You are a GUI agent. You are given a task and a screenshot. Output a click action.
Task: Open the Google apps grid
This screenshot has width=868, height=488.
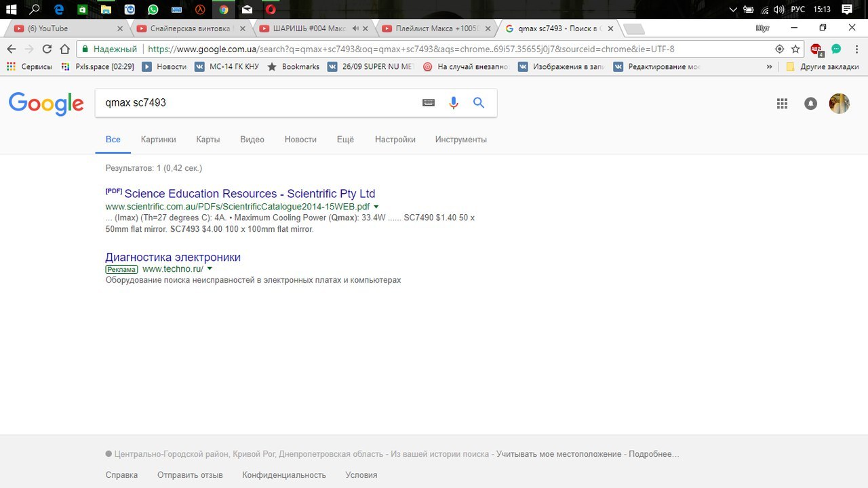[782, 104]
